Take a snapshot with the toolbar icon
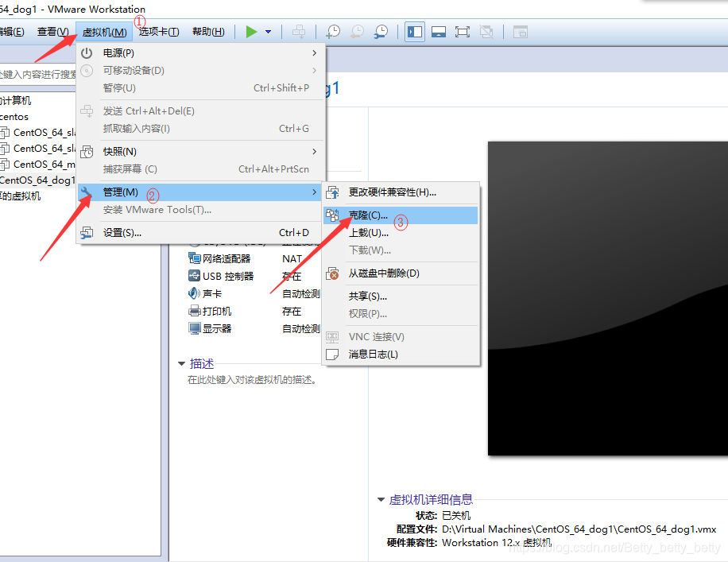This screenshot has height=562, width=728. pyautogui.click(x=333, y=32)
